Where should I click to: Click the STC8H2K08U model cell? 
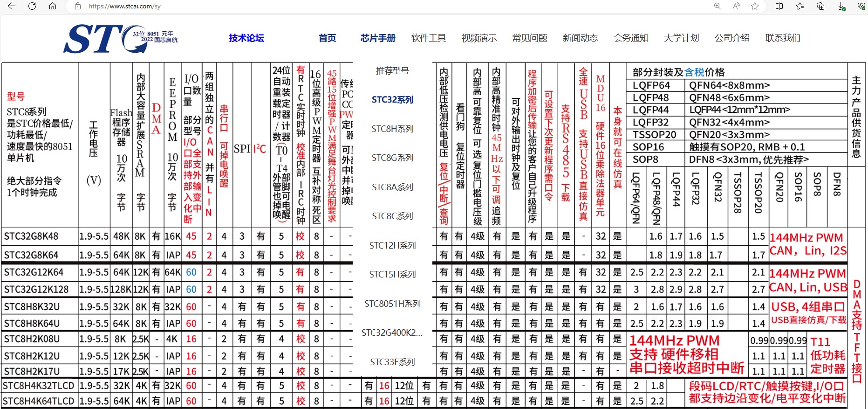click(32, 339)
